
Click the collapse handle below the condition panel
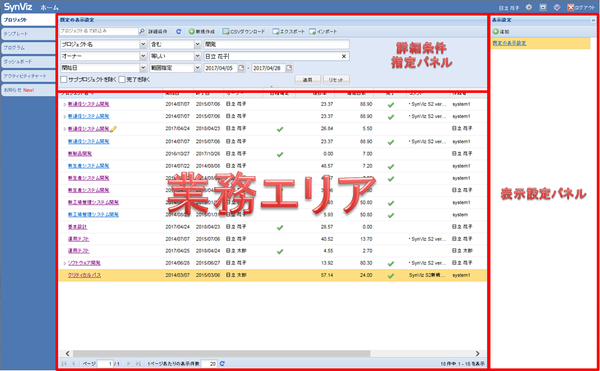(x=271, y=87)
